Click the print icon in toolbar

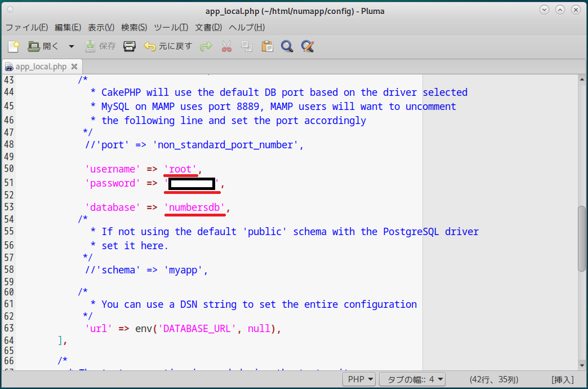tap(130, 46)
